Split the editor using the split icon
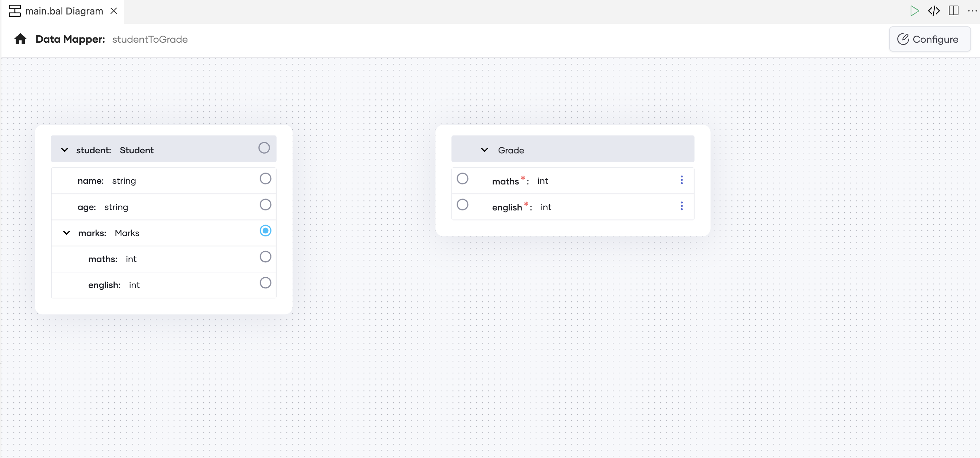The height and width of the screenshot is (458, 980). pos(953,11)
